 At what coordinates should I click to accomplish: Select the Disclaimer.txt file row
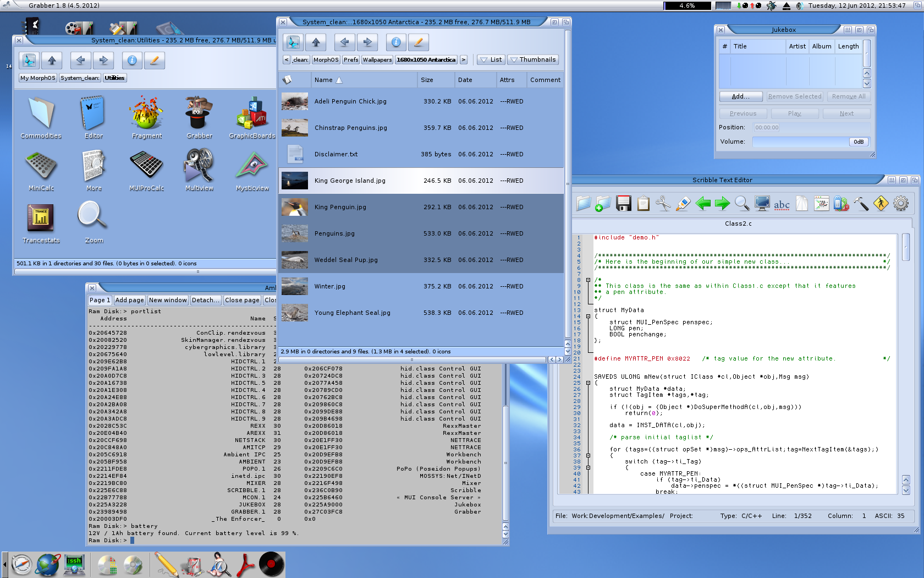tap(421, 154)
